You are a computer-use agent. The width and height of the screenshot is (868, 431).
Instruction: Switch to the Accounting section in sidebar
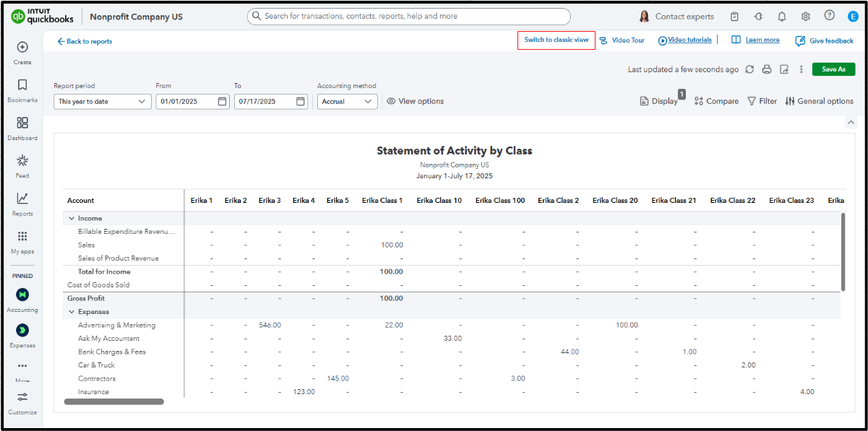[22, 296]
